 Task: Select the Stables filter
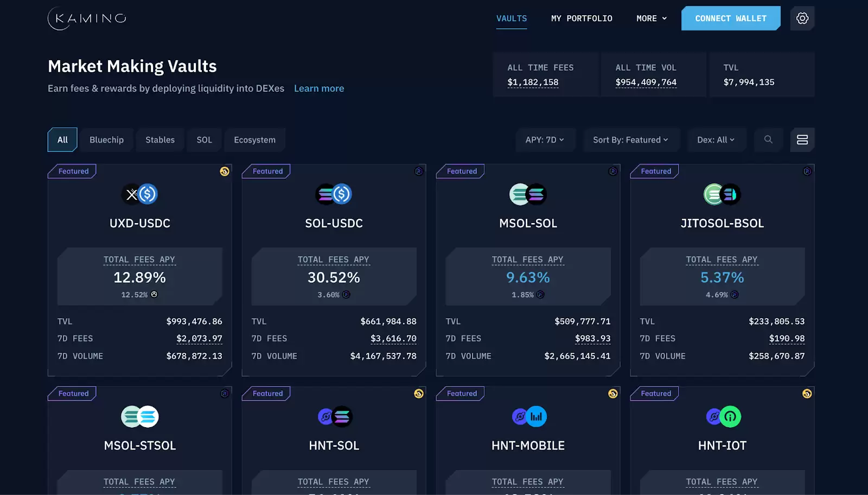coord(160,139)
